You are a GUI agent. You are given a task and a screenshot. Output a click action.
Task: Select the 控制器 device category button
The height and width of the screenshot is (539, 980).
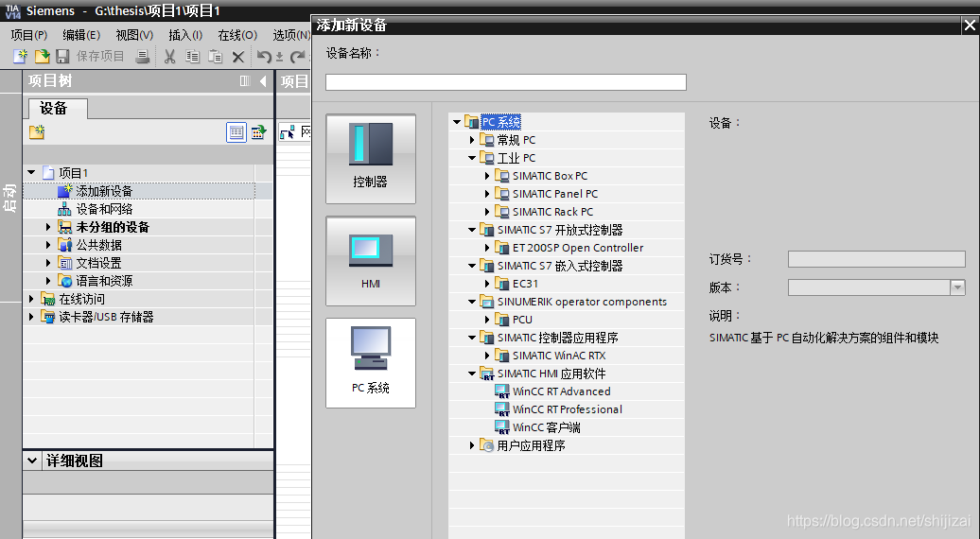[371, 159]
